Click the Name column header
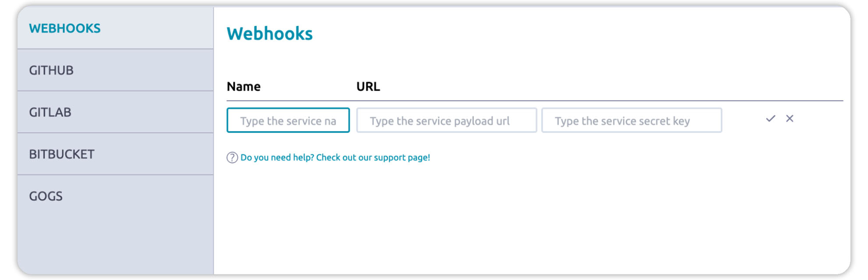Viewport: 868px width, 280px height. pos(244,87)
